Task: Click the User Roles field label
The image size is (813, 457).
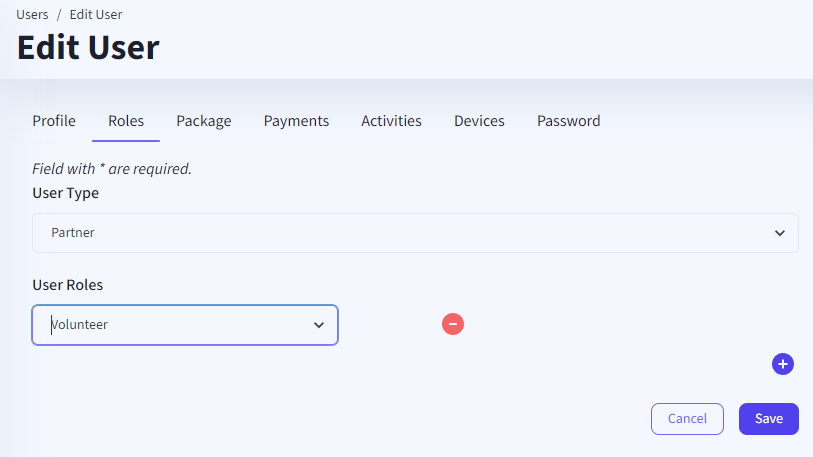Action: [68, 285]
